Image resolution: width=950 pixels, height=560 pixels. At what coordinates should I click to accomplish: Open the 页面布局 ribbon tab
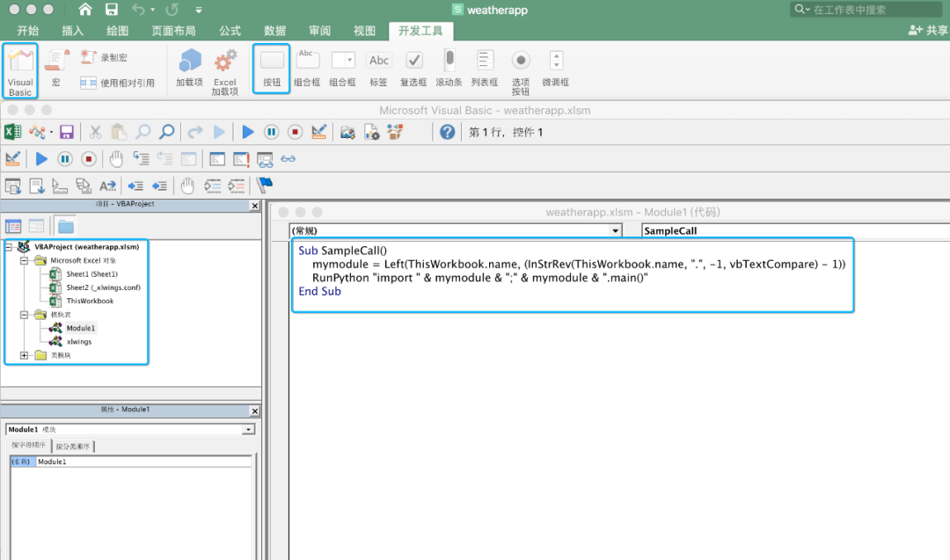[x=173, y=31]
